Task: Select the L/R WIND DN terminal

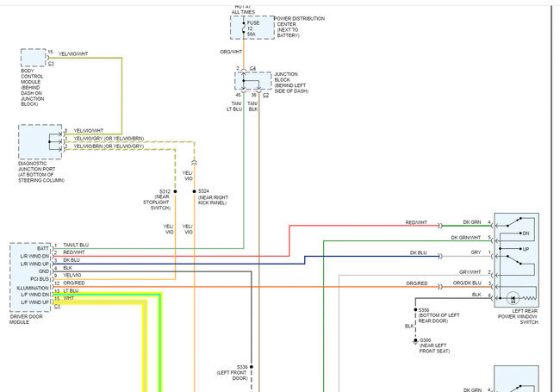Action: [34, 257]
